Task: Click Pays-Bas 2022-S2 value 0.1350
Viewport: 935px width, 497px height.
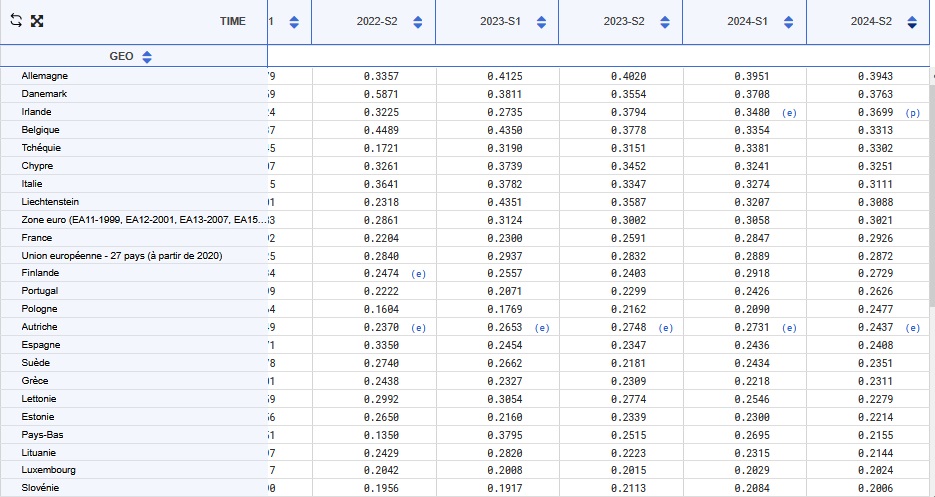Action: 382,435
